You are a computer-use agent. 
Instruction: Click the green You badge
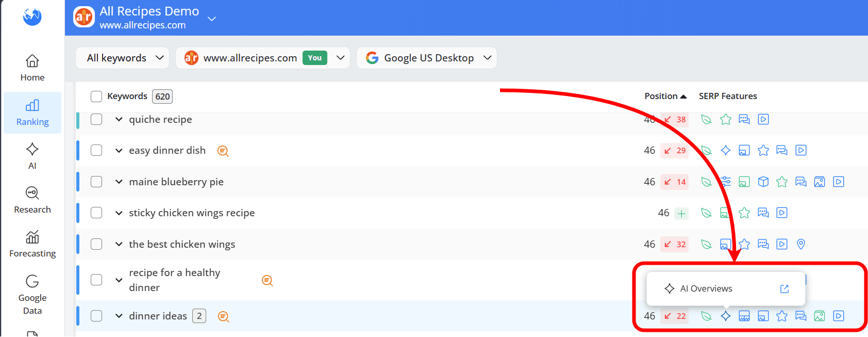click(314, 58)
